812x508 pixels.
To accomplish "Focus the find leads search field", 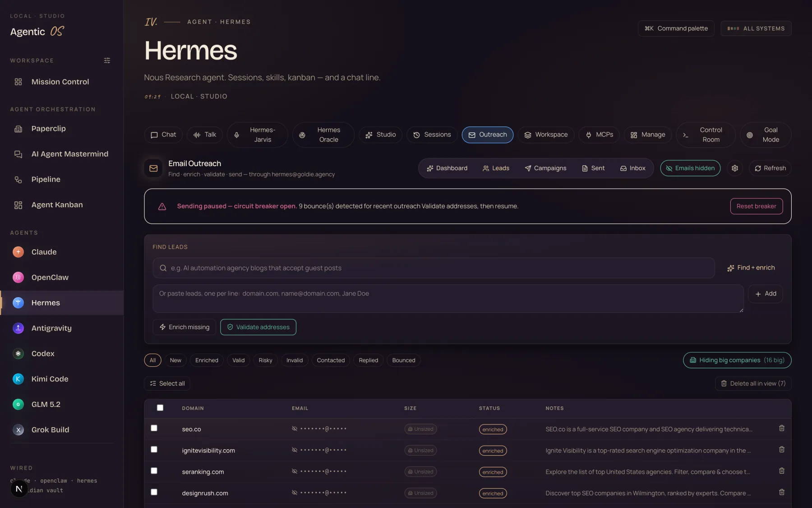I will (x=434, y=268).
